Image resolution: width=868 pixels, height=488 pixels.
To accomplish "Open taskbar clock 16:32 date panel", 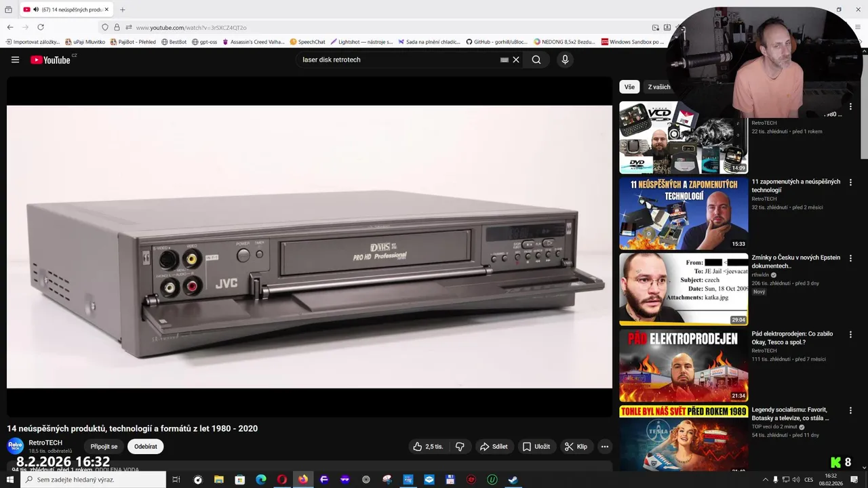I will pos(831,480).
